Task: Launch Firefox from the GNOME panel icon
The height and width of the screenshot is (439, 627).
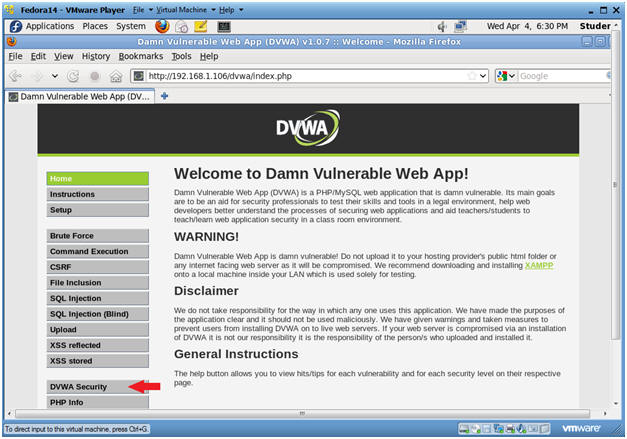Action: tap(162, 26)
